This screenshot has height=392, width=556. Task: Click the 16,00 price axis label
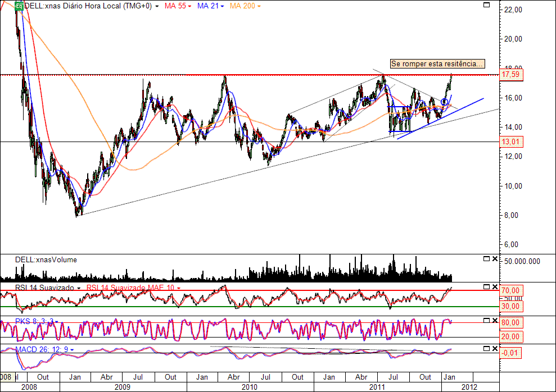point(513,98)
